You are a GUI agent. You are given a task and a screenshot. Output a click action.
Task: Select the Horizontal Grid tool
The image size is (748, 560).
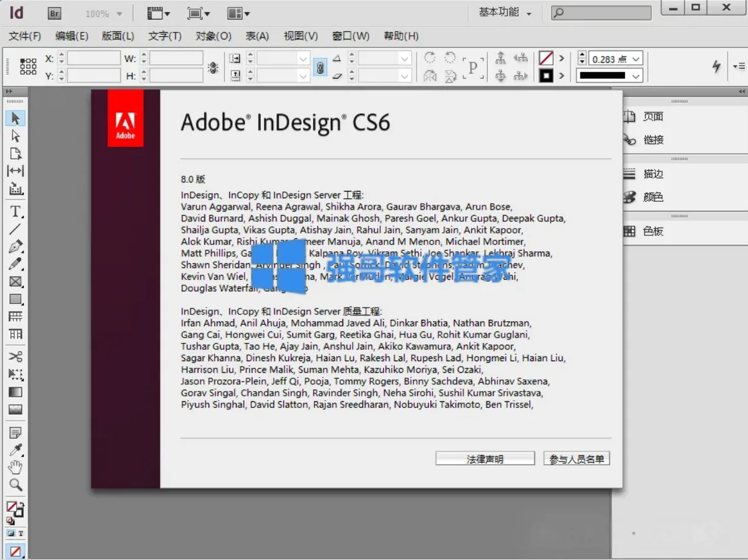(x=15, y=317)
